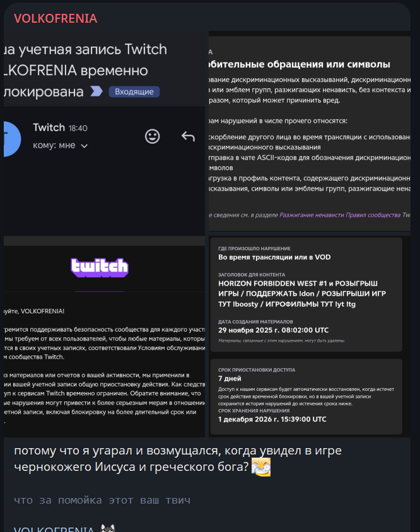
Task: Open the left email screenshot thumbnail
Action: [x=104, y=234]
